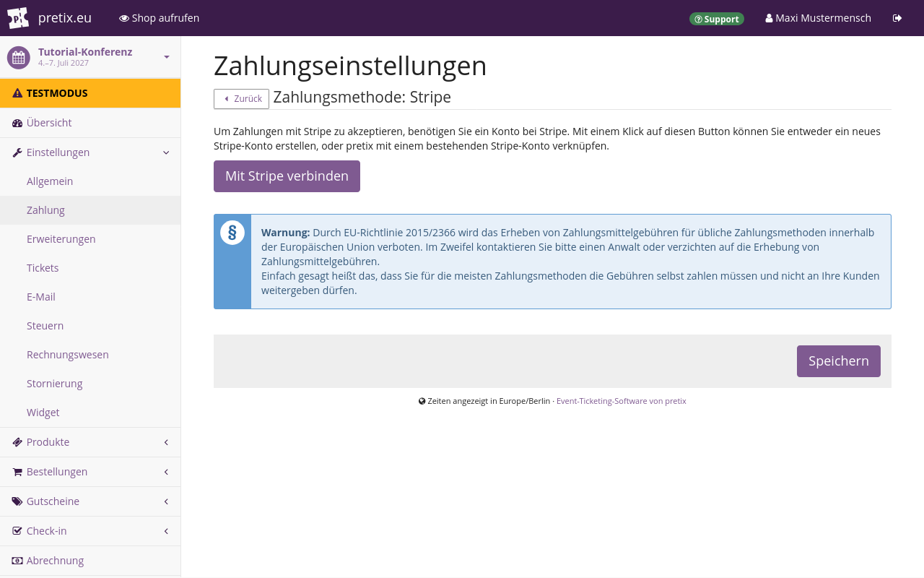Click the pretix logo icon
Screen dimensions: 924x578
(x=18, y=18)
